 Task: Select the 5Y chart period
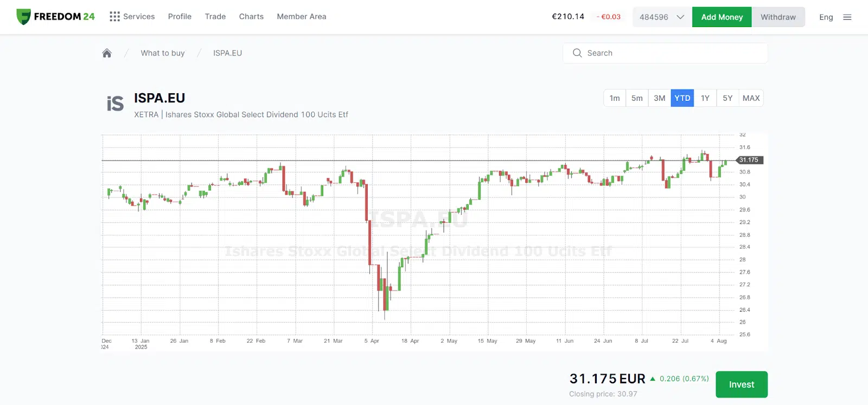(x=727, y=98)
